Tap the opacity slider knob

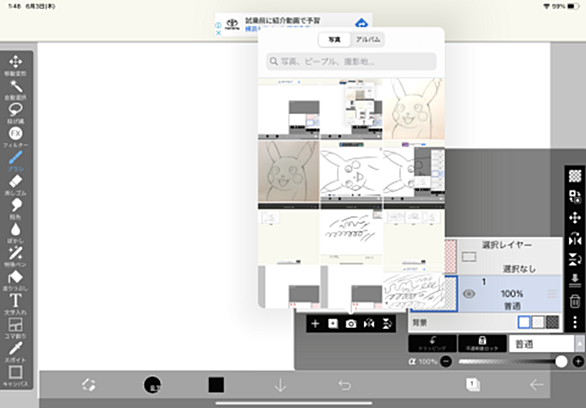pyautogui.click(x=561, y=361)
